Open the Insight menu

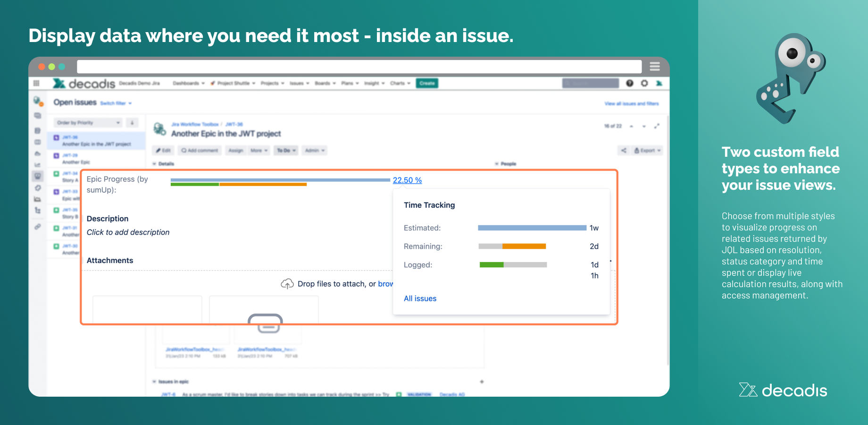click(375, 84)
